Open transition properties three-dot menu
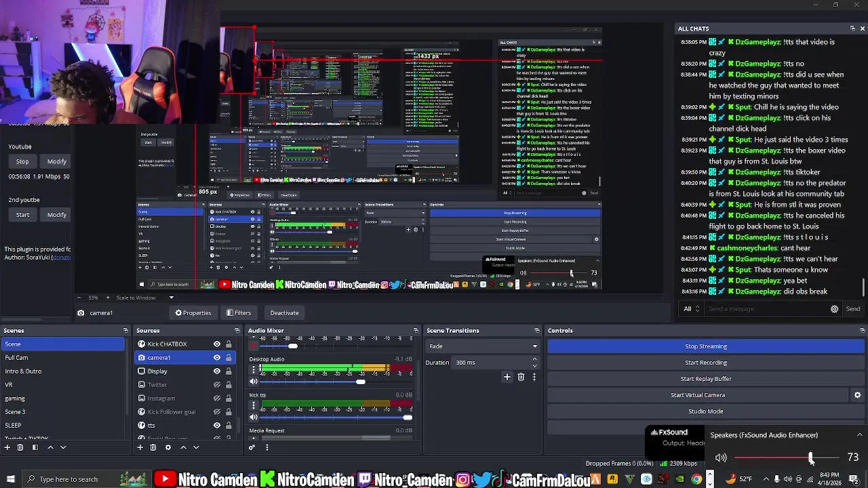This screenshot has height=488, width=868. coord(534,377)
